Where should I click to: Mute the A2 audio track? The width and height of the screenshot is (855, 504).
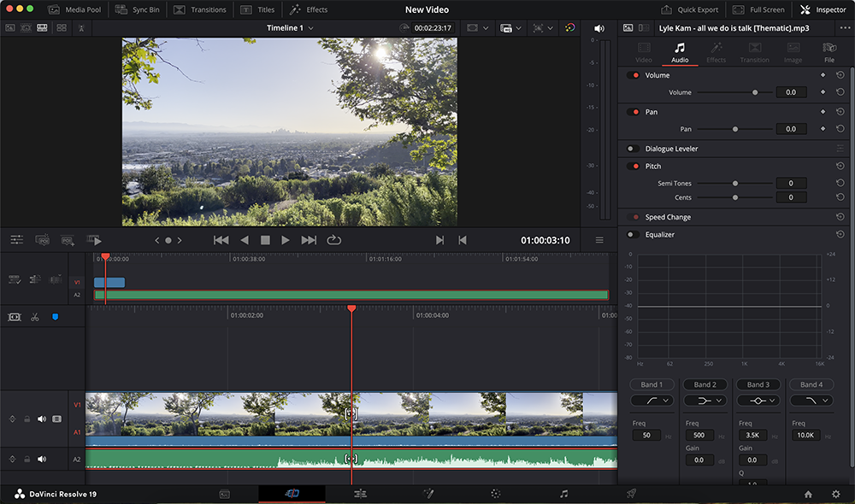[x=40, y=460]
